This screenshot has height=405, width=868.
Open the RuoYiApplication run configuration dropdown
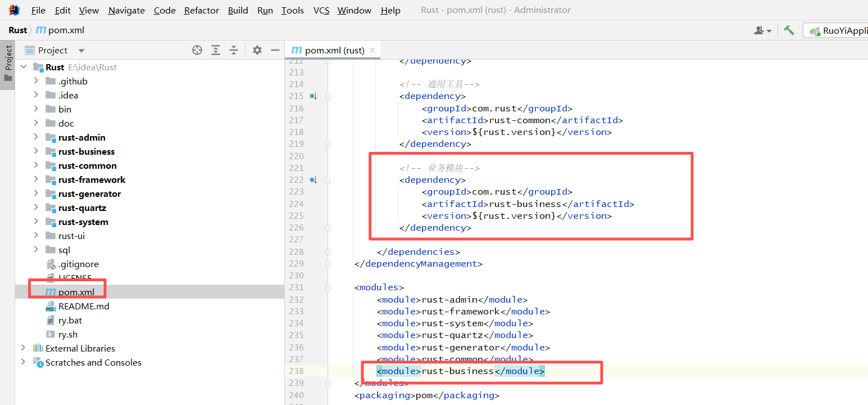[x=837, y=30]
